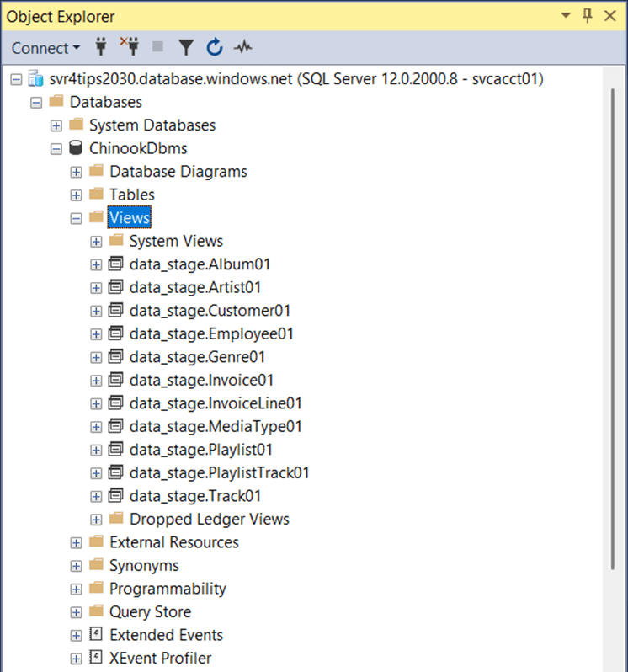
Task: Click the Views folder icon
Action: [96, 216]
